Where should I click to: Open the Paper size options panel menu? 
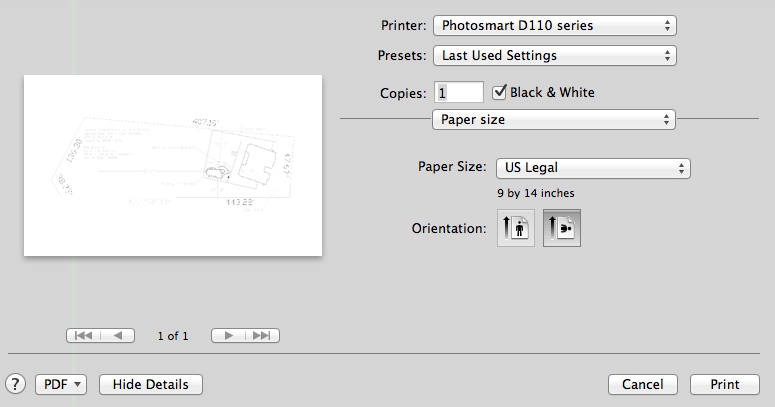coord(554,120)
